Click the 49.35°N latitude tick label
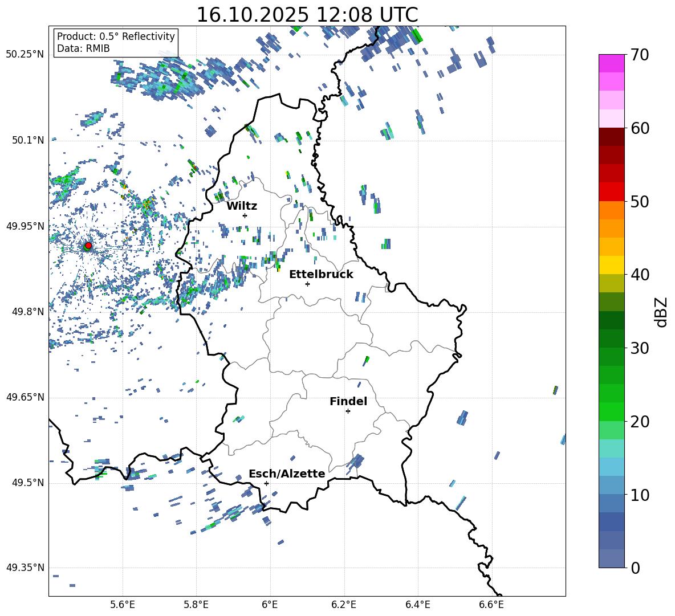The width and height of the screenshot is (675, 616). click(x=25, y=568)
